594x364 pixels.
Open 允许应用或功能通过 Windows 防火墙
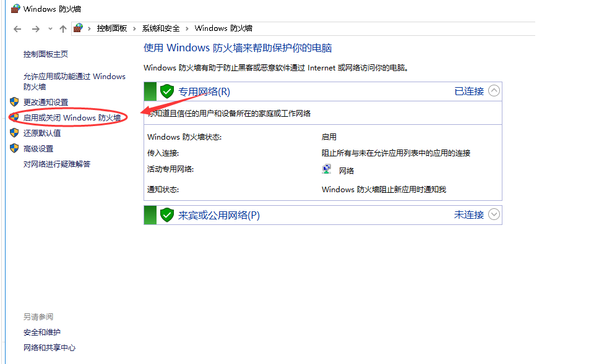tap(74, 82)
